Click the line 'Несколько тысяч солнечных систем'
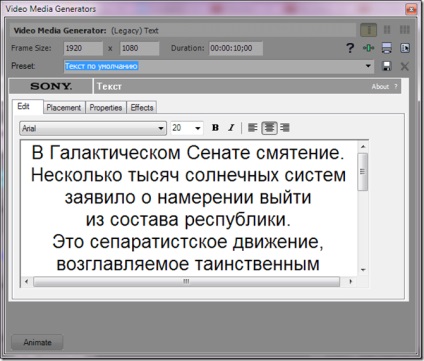 (188, 175)
